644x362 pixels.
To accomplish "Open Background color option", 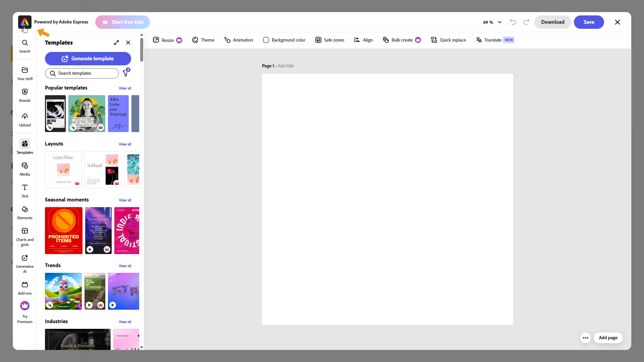I will pos(284,40).
